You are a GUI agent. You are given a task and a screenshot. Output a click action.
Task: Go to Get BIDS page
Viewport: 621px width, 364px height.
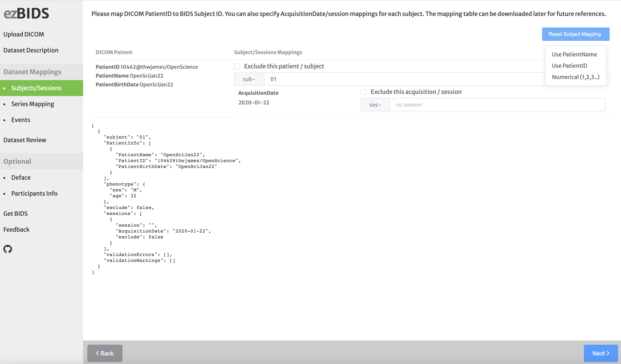16,213
